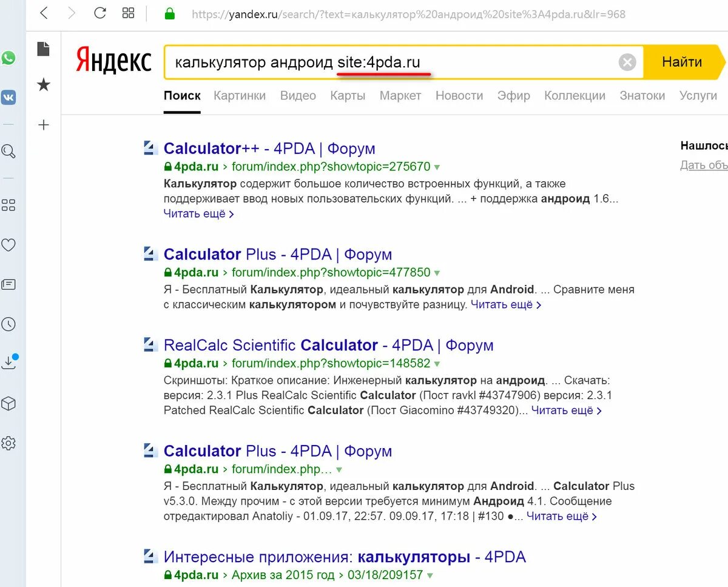Switch to the Услуги tab
Viewport: 728px width, 587px height.
[698, 95]
